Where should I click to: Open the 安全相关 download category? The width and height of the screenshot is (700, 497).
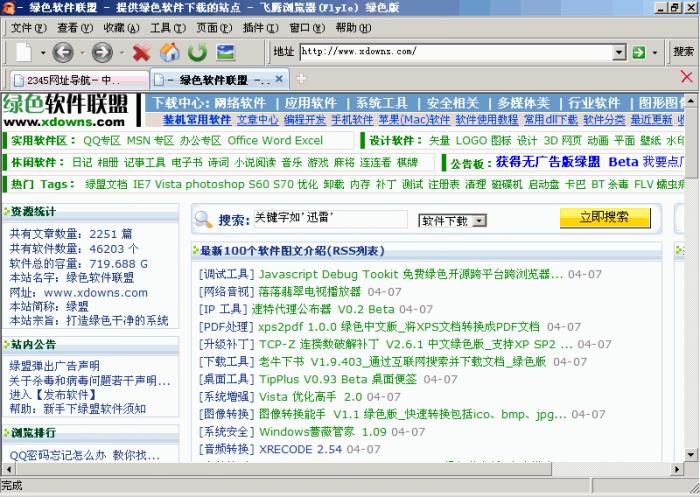click(x=453, y=103)
